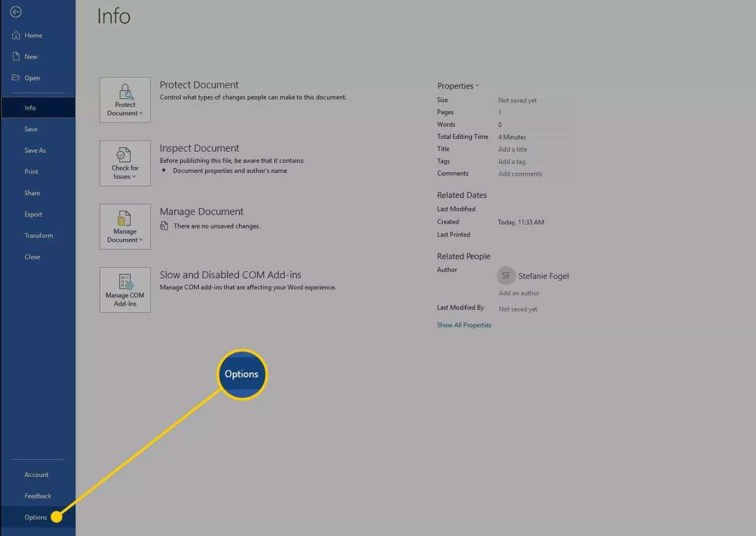Open Options at the sidebar bottom
The width and height of the screenshot is (756, 536).
(x=36, y=517)
